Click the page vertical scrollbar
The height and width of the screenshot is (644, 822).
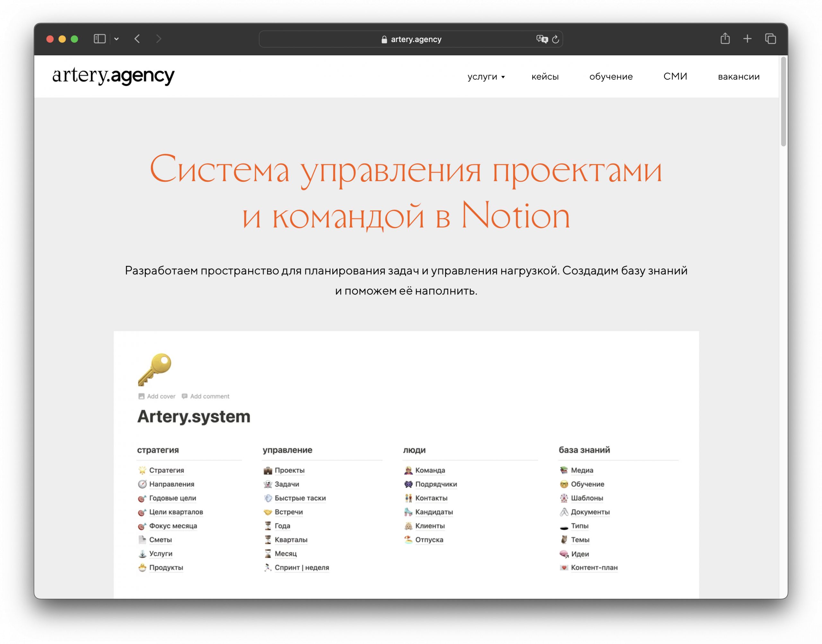(x=783, y=102)
